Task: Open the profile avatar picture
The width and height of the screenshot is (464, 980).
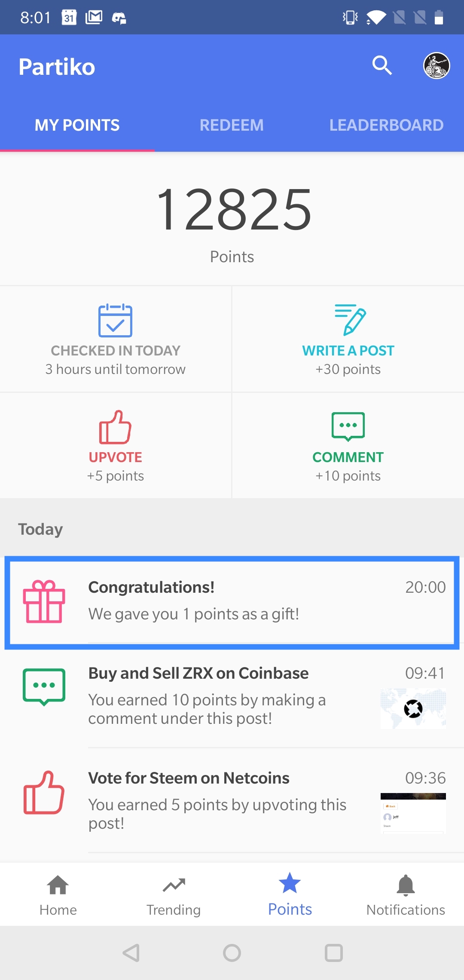Action: [437, 66]
